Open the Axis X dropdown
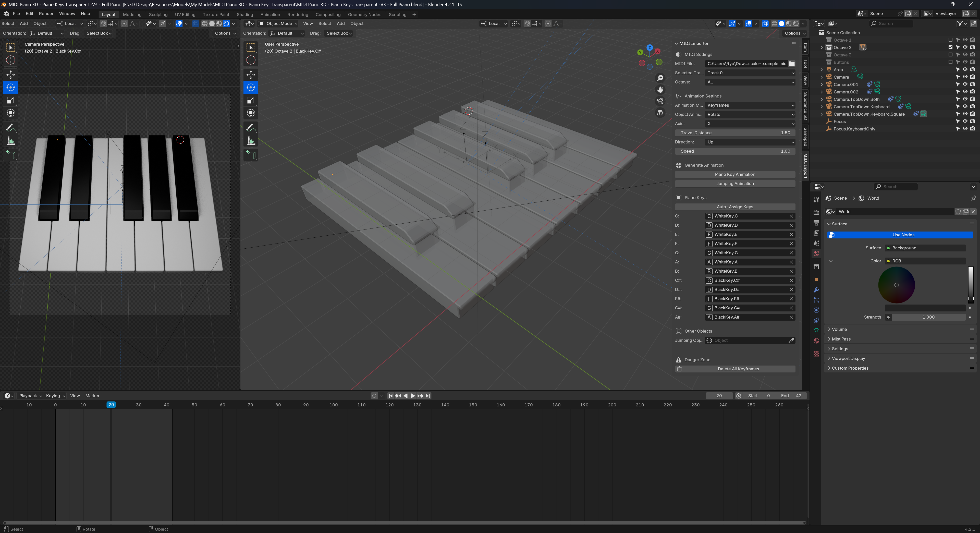This screenshot has width=980, height=533. click(750, 124)
